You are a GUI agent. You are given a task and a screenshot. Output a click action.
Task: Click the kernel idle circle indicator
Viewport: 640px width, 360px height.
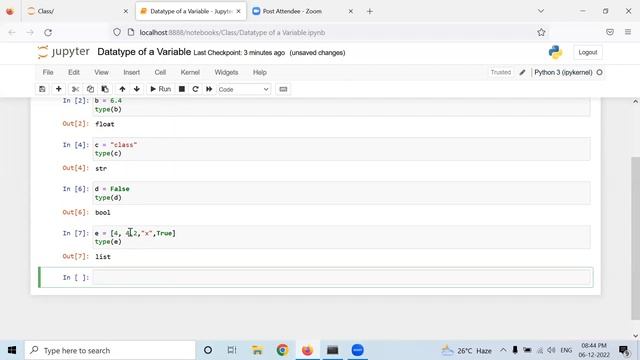coord(600,72)
